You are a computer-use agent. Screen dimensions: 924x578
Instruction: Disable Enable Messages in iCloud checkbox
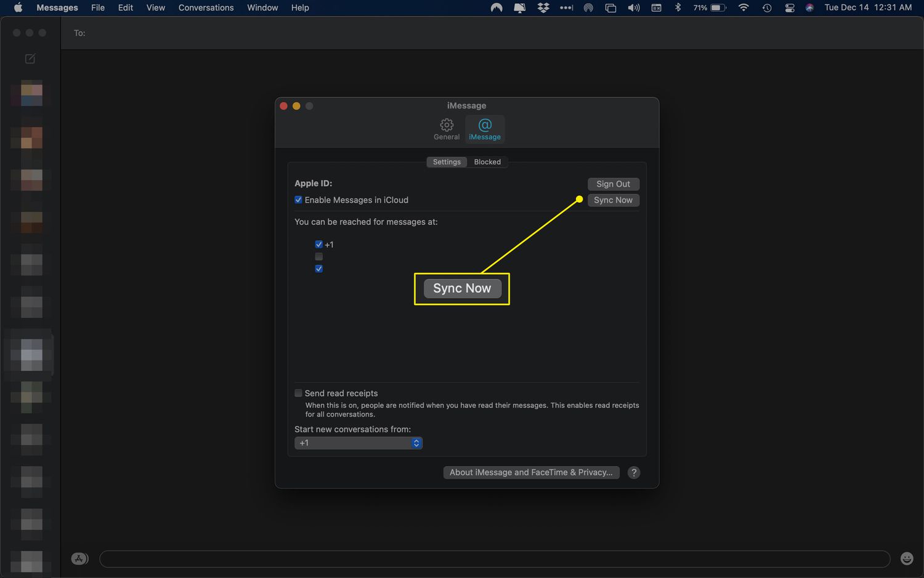tap(299, 200)
